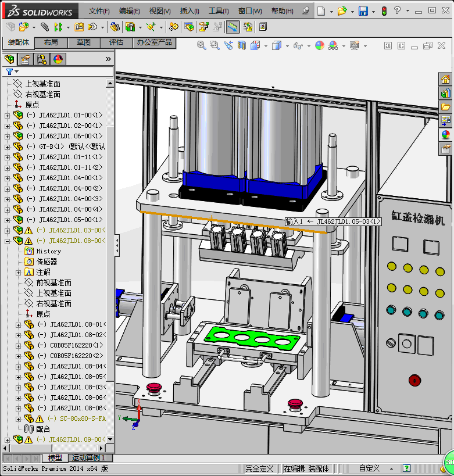Open the 文件(F) menu
Image resolution: width=454 pixels, height=476 pixels.
99,11
